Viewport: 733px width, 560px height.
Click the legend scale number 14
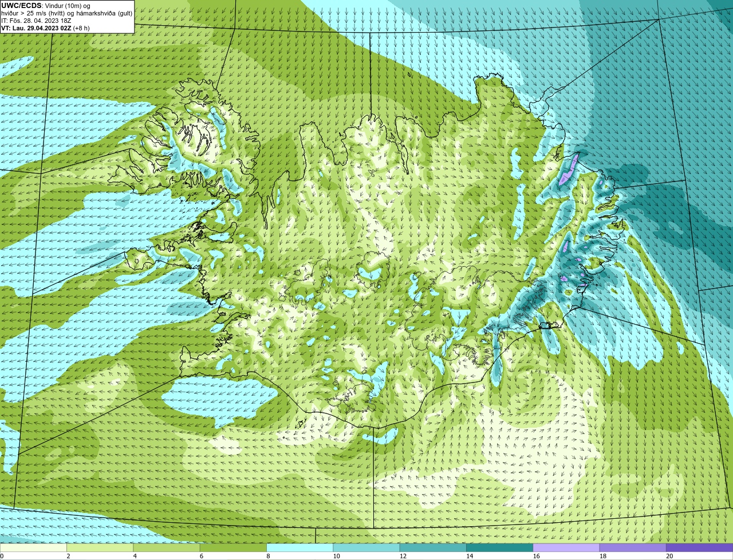tap(470, 556)
